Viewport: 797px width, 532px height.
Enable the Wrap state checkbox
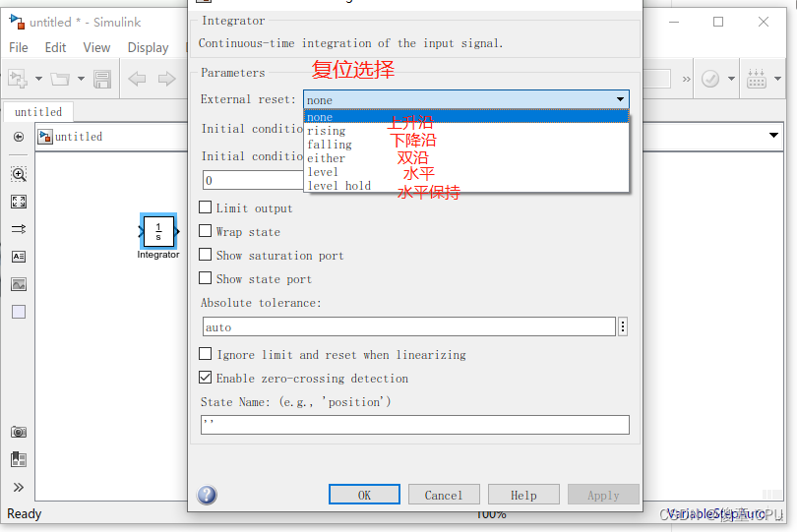click(206, 231)
